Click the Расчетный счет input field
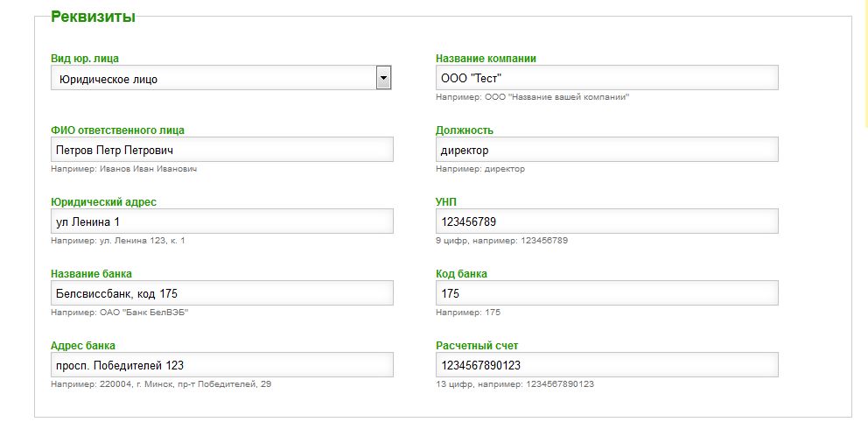868x429 pixels. pyautogui.click(x=606, y=365)
